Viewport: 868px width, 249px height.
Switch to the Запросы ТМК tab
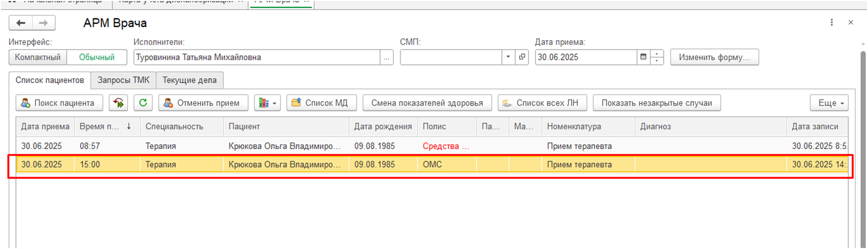click(x=123, y=80)
